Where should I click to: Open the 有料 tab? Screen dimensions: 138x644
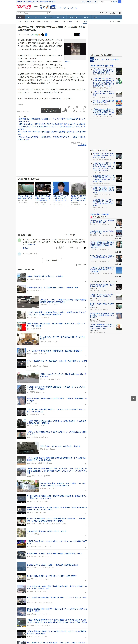pyautogui.click(x=95, y=17)
